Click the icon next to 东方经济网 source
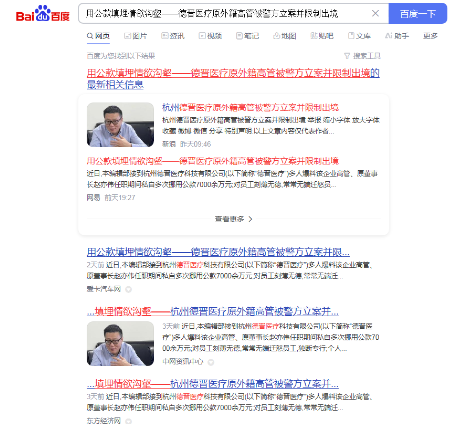This screenshot has width=450, height=424. coord(128,421)
